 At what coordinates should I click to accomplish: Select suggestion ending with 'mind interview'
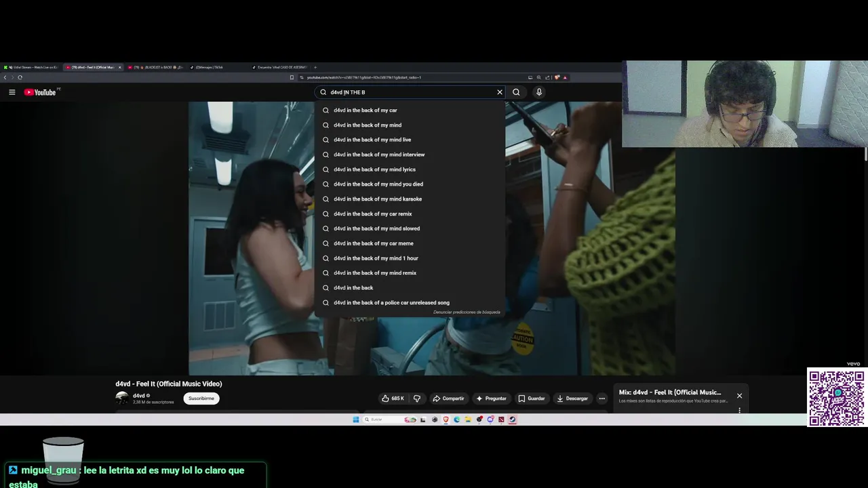411,155
